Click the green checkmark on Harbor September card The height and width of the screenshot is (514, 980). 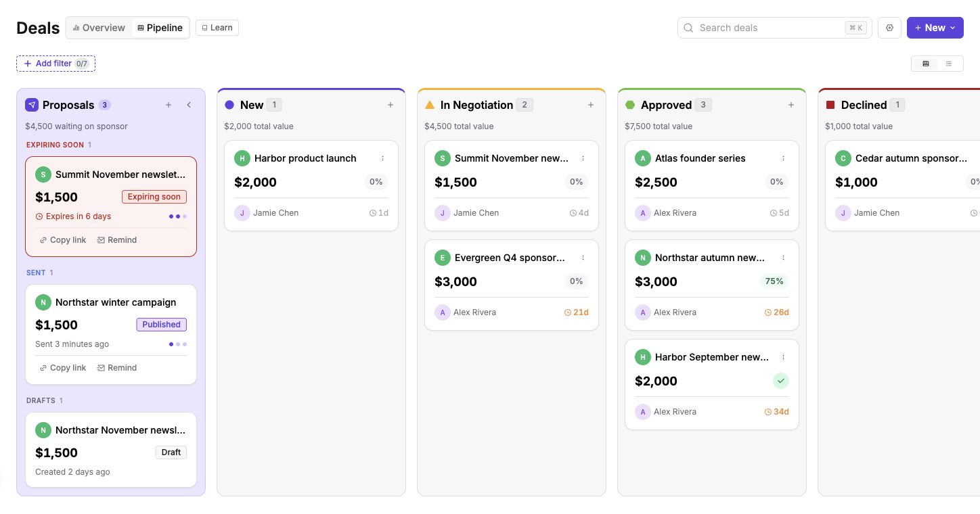pos(781,381)
